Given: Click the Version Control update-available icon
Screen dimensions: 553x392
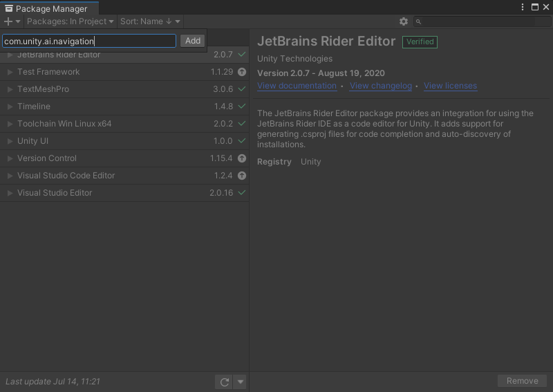Looking at the screenshot, I should pyautogui.click(x=241, y=158).
